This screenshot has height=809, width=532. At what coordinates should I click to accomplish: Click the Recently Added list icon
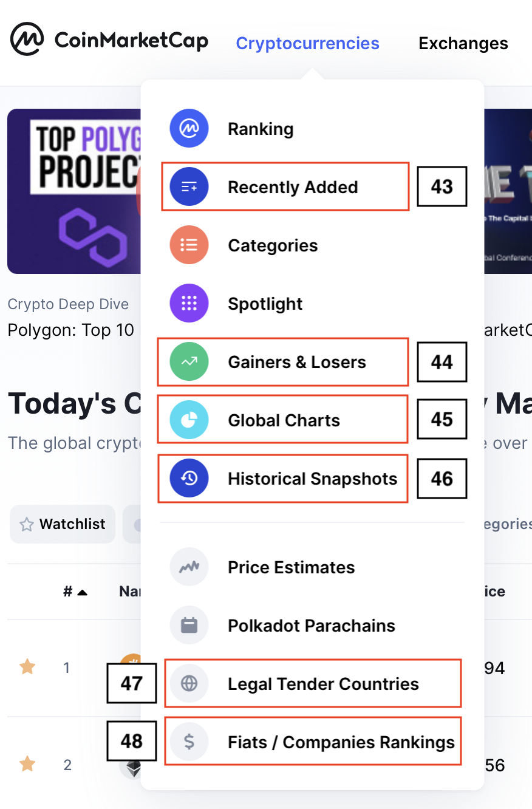189,187
